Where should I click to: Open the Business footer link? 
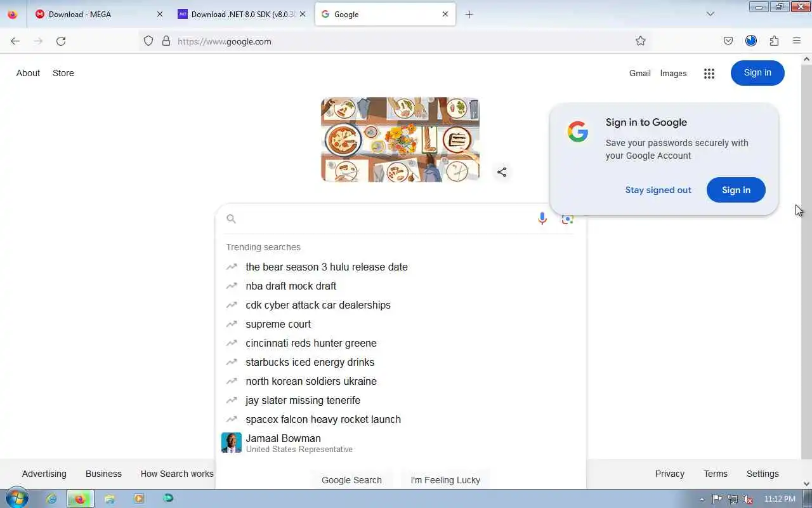click(103, 474)
